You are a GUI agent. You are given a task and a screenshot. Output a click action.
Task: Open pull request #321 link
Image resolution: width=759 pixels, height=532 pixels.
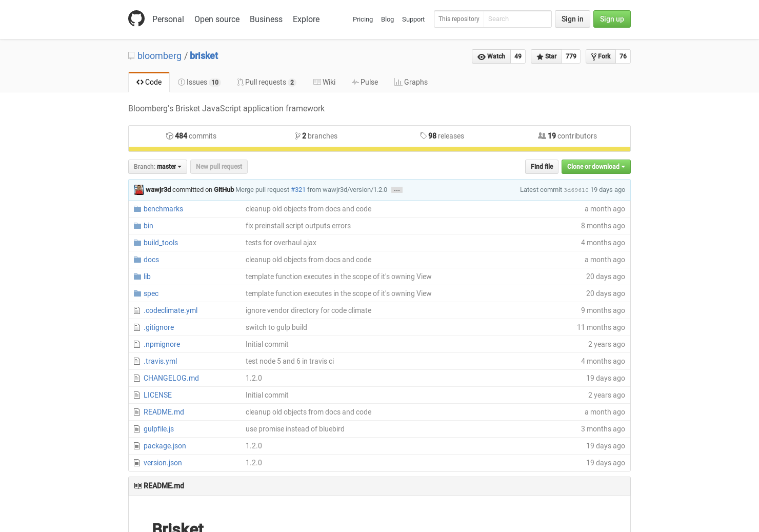tap(298, 190)
